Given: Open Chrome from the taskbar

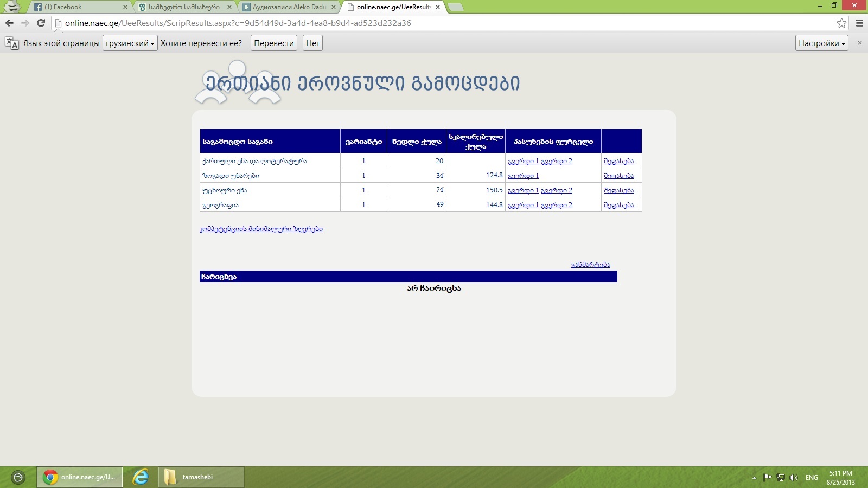Looking at the screenshot, I should coord(80,477).
